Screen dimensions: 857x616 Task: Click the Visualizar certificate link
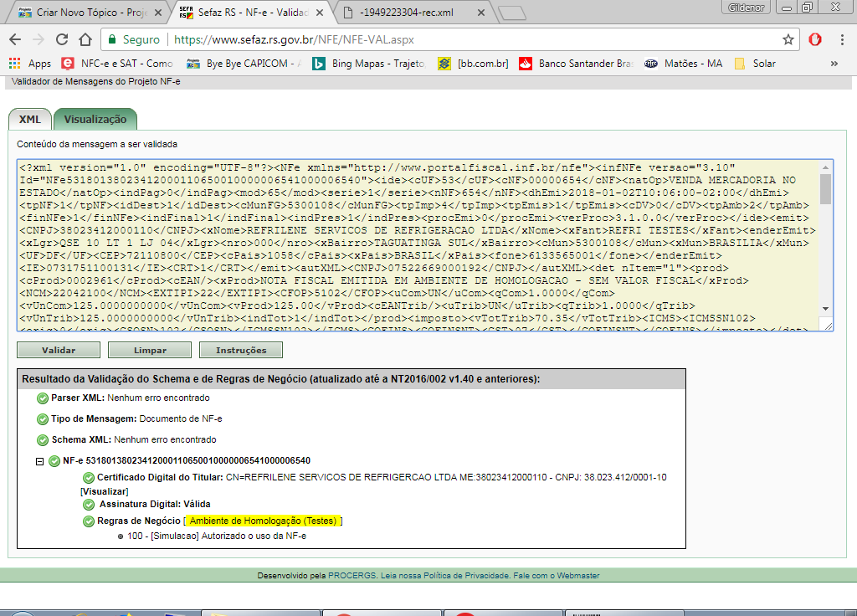pyautogui.click(x=105, y=491)
